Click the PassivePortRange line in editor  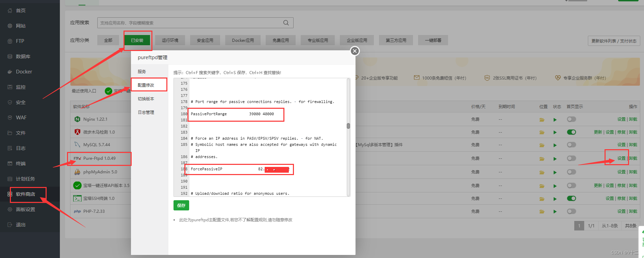click(x=232, y=114)
